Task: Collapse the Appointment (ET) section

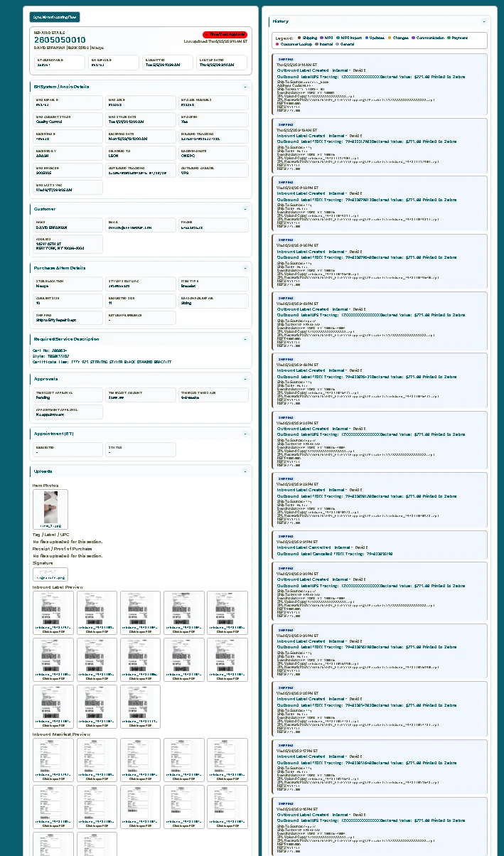Action: [245, 434]
